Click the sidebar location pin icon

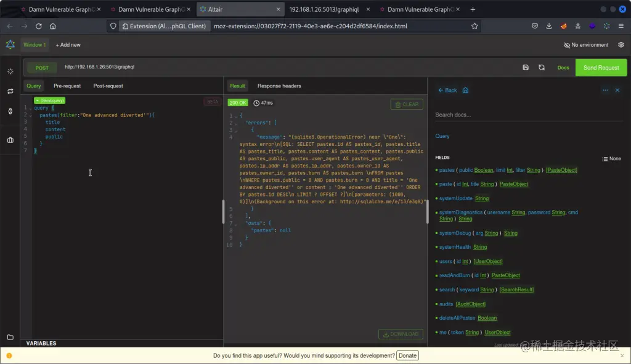10,111
